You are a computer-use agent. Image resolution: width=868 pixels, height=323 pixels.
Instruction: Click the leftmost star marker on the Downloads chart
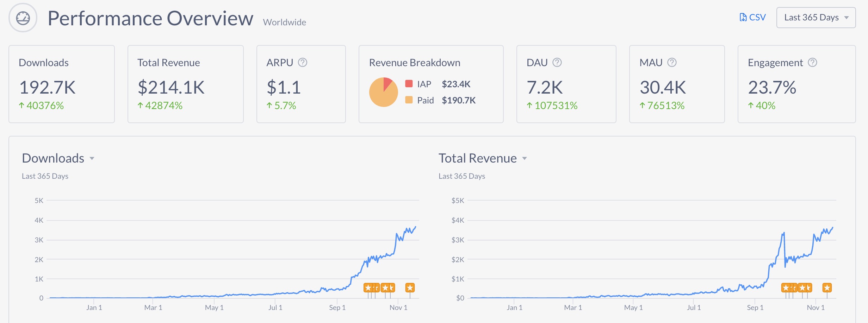click(368, 288)
